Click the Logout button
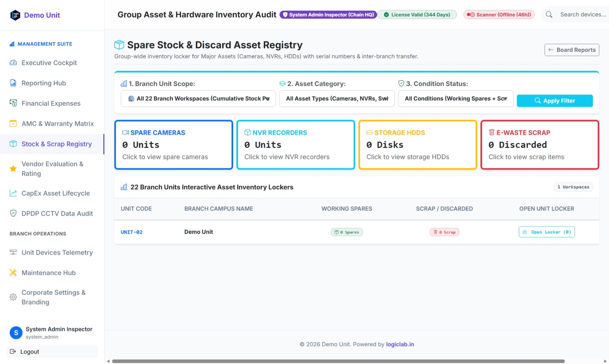The height and width of the screenshot is (364, 609). point(52,352)
